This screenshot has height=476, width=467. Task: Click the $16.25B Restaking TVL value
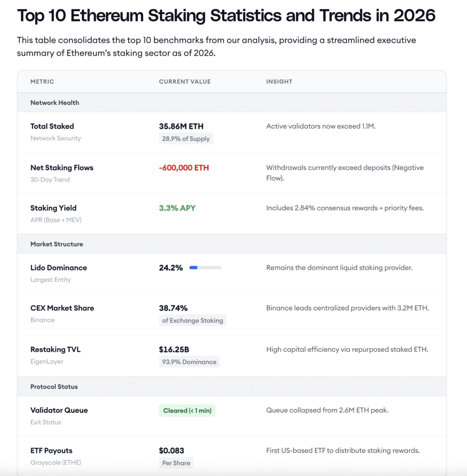pos(175,349)
